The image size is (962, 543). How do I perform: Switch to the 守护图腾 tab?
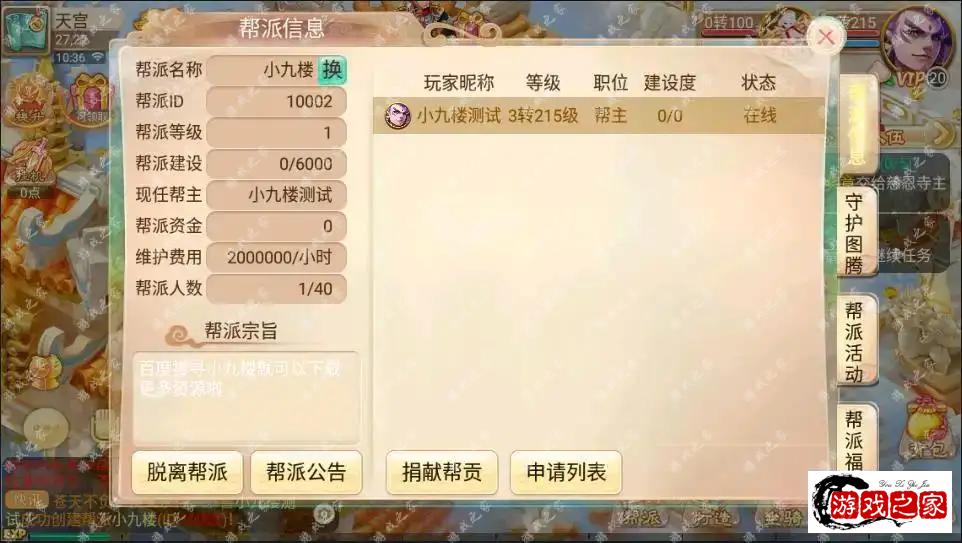[x=856, y=233]
